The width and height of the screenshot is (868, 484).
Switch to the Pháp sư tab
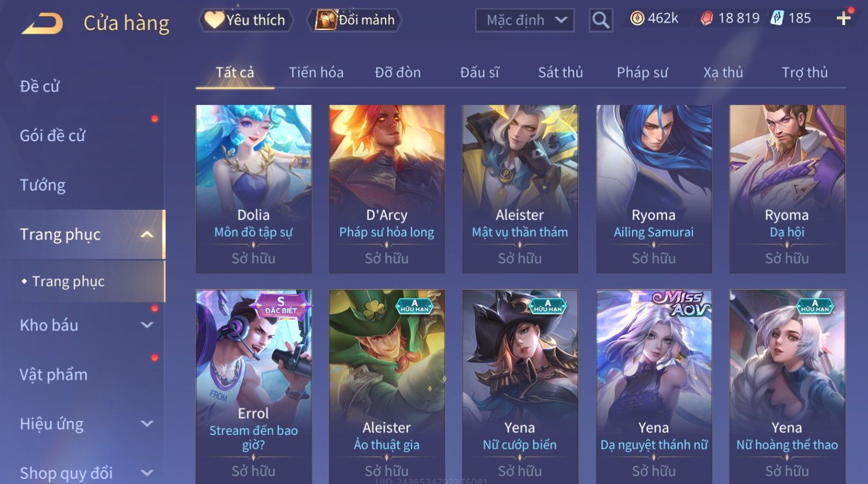point(642,73)
